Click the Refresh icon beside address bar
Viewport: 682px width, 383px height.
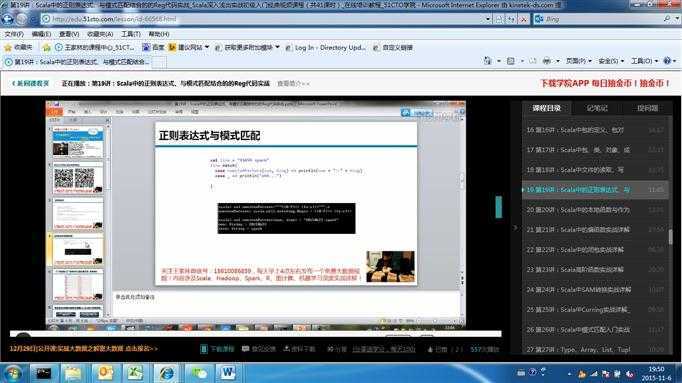coord(512,19)
